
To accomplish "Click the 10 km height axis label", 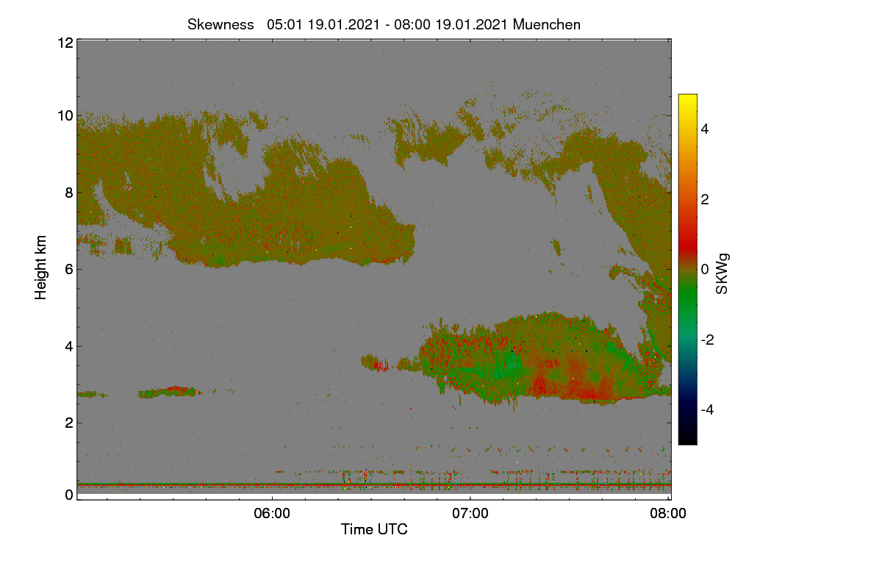I will (65, 115).
